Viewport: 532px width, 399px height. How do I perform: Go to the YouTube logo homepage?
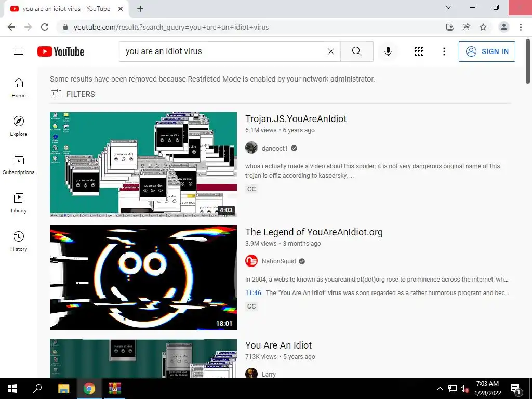61,51
